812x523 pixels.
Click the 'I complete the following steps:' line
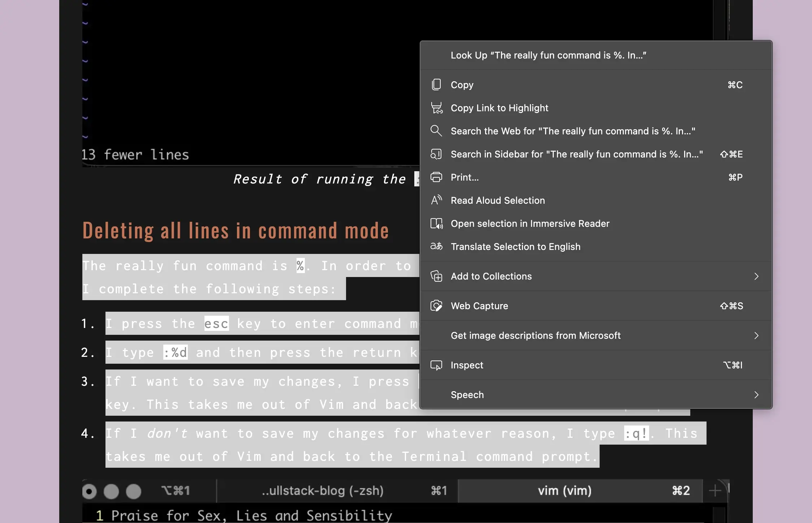210,289
